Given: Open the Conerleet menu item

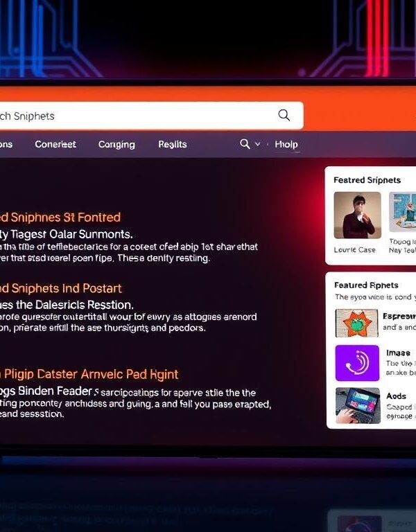Looking at the screenshot, I should point(55,144).
